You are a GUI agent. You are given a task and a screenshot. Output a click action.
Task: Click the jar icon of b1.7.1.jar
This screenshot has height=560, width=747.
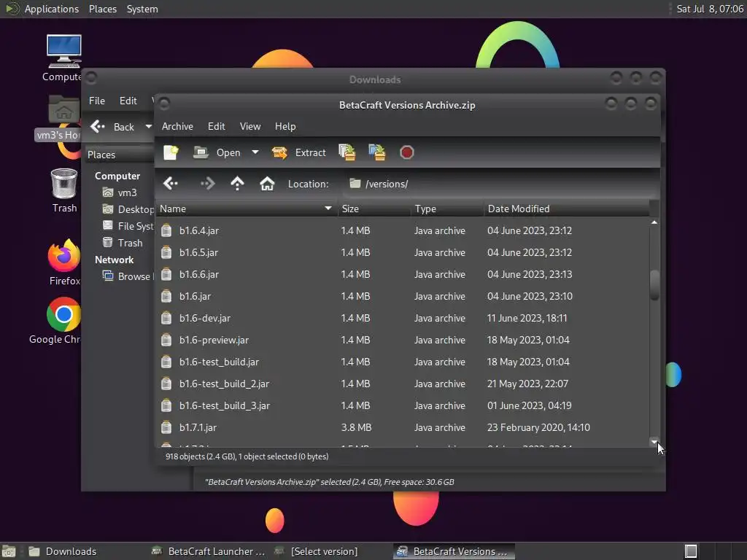coord(166,427)
